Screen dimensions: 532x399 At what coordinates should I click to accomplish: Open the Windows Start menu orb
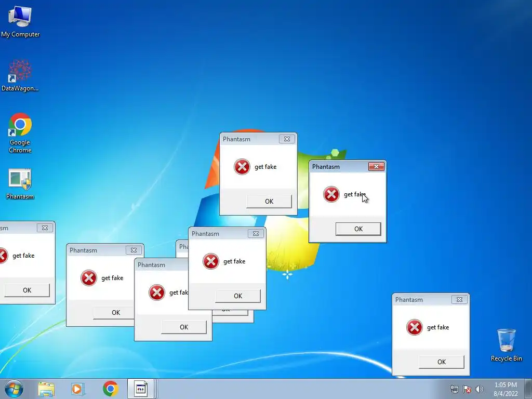coord(14,389)
